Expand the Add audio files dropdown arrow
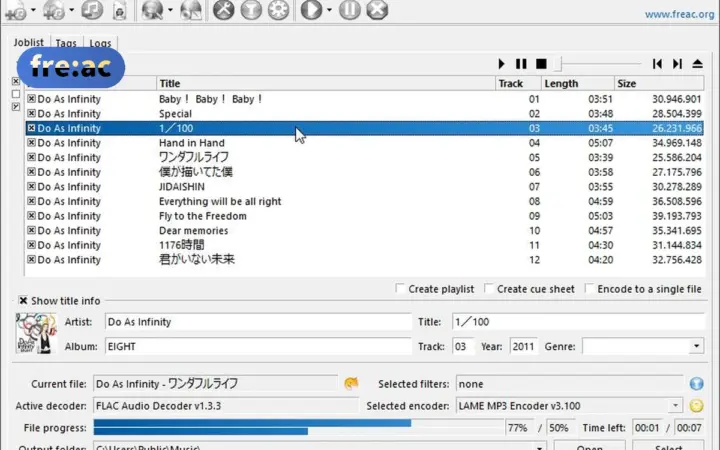The height and width of the screenshot is (450, 720). tap(33, 10)
